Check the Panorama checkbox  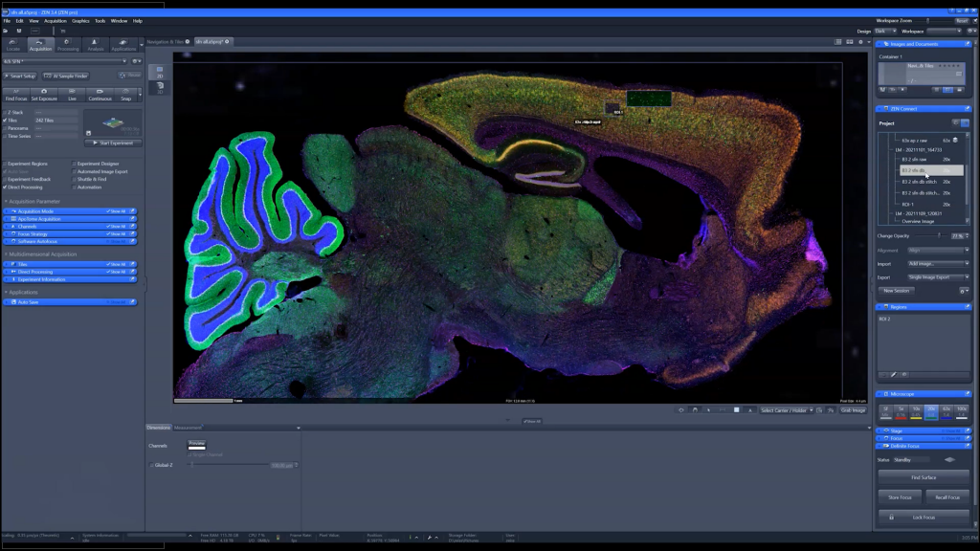[6, 128]
